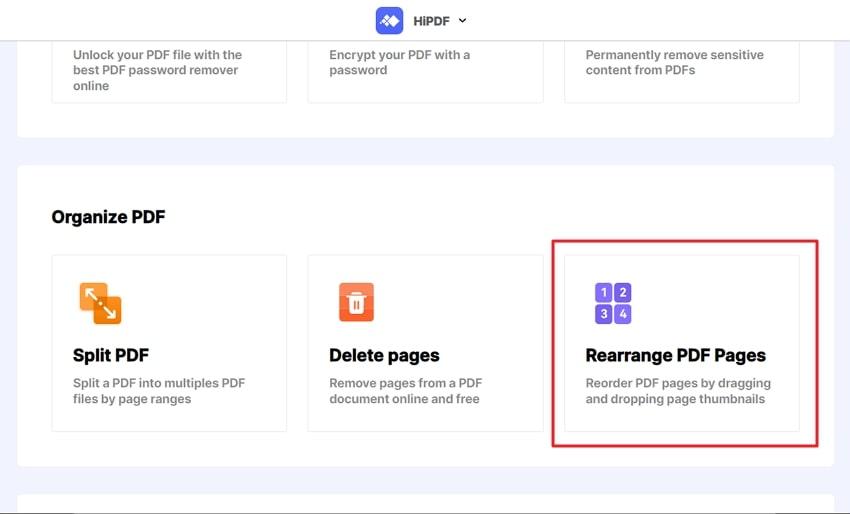Click the 'Reorder PDF pages by dragging' description
The width and height of the screenshot is (850, 514).
678,391
